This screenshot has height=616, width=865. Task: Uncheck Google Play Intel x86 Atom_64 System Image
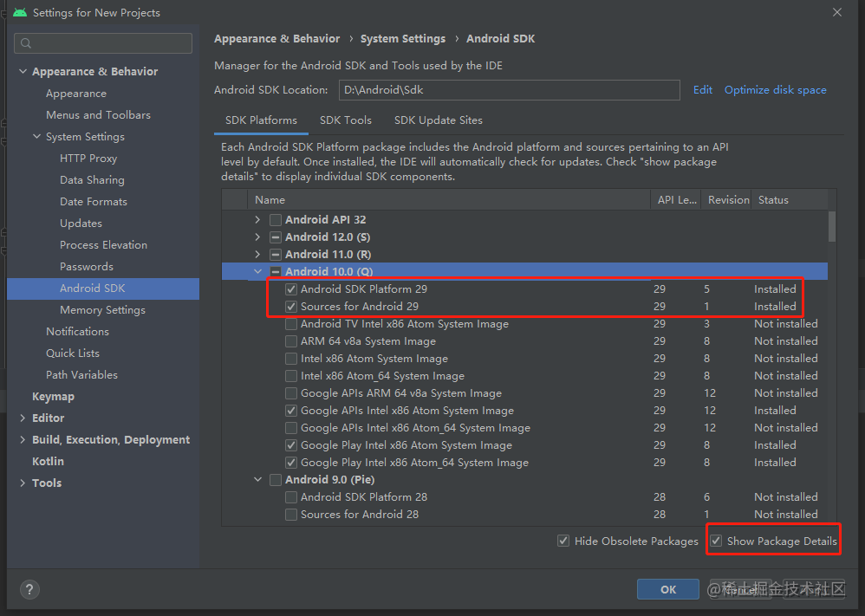[x=290, y=463]
